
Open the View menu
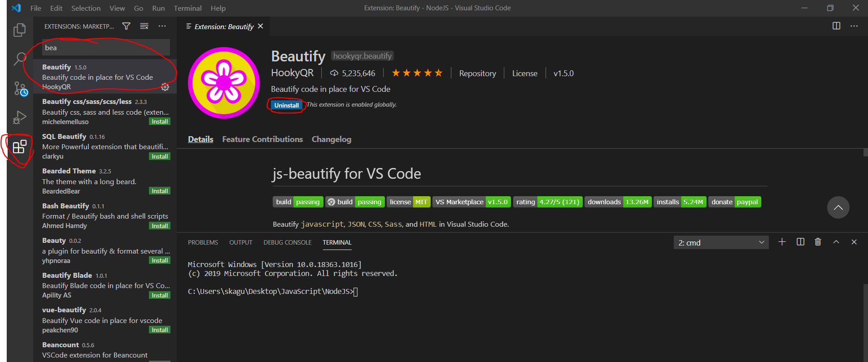pyautogui.click(x=117, y=8)
